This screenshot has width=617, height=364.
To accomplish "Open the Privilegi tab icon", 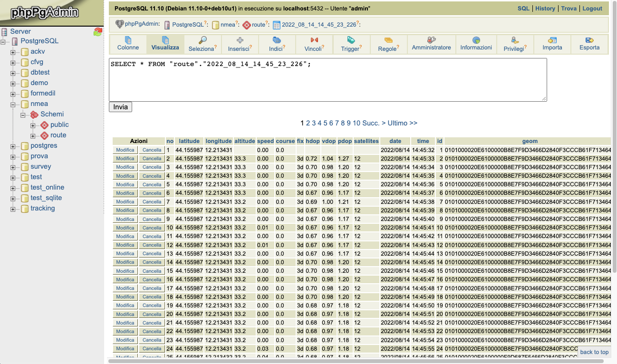I will [515, 40].
